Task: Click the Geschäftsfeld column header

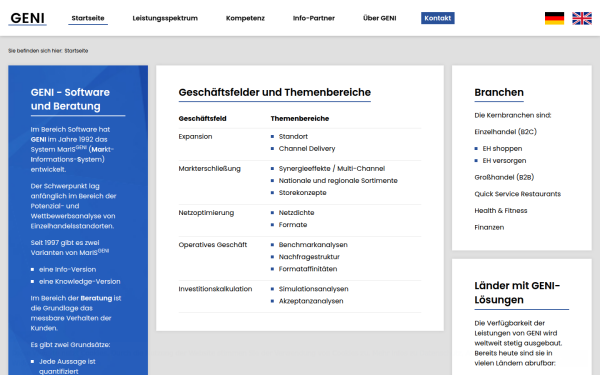Action: tap(202, 119)
